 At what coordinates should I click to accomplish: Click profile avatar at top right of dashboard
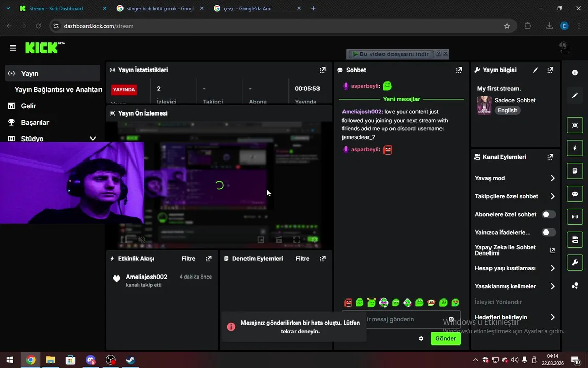coord(563,48)
